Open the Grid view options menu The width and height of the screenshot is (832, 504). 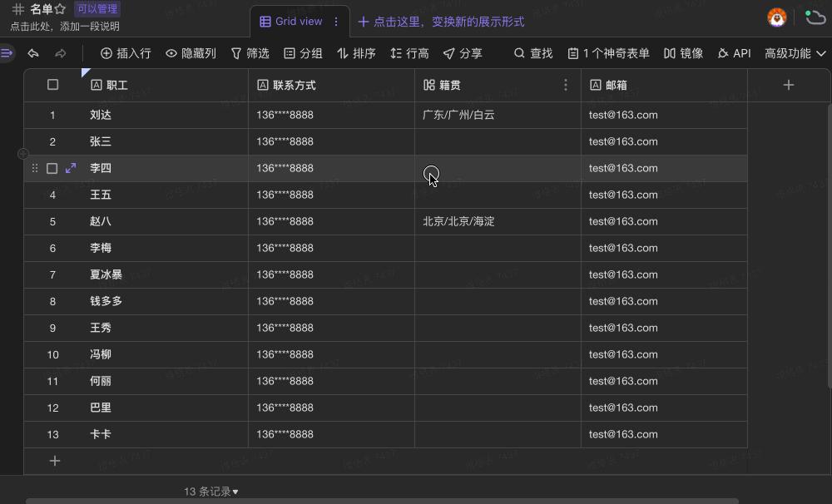334,21
